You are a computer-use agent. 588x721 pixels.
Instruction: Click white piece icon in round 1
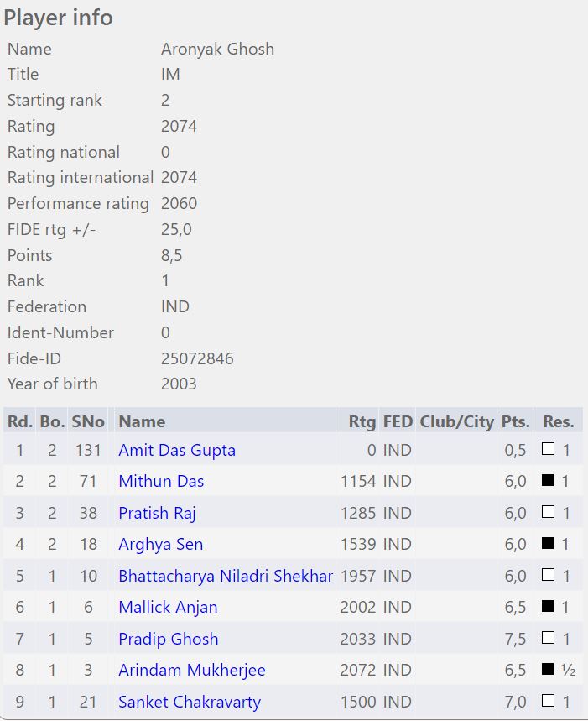tap(549, 450)
